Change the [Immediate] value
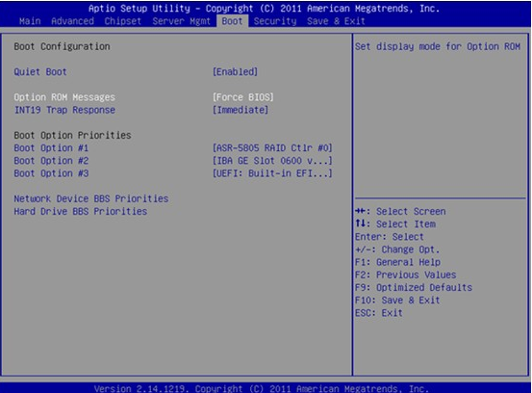The width and height of the screenshot is (532, 393). pos(241,110)
